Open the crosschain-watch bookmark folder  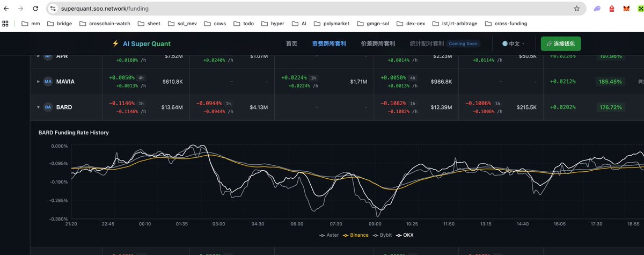105,24
